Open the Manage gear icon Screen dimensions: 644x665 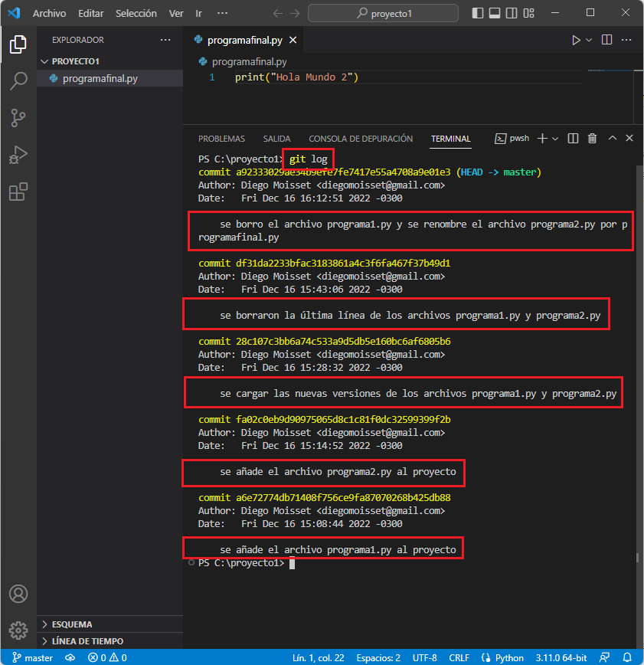click(x=18, y=631)
